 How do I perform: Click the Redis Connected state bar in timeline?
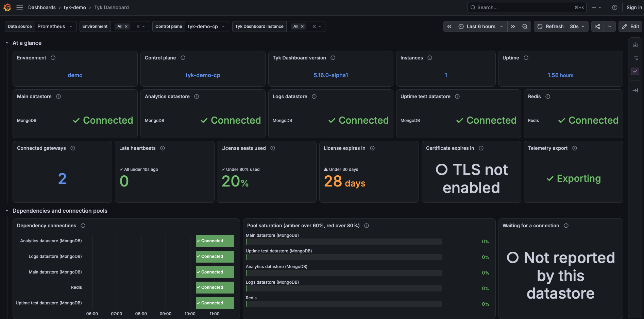[215, 287]
